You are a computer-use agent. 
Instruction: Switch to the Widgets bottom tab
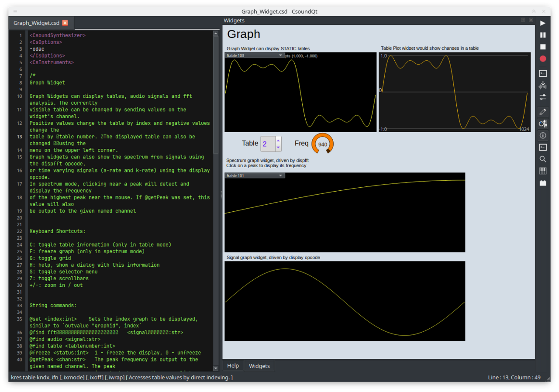click(x=259, y=366)
